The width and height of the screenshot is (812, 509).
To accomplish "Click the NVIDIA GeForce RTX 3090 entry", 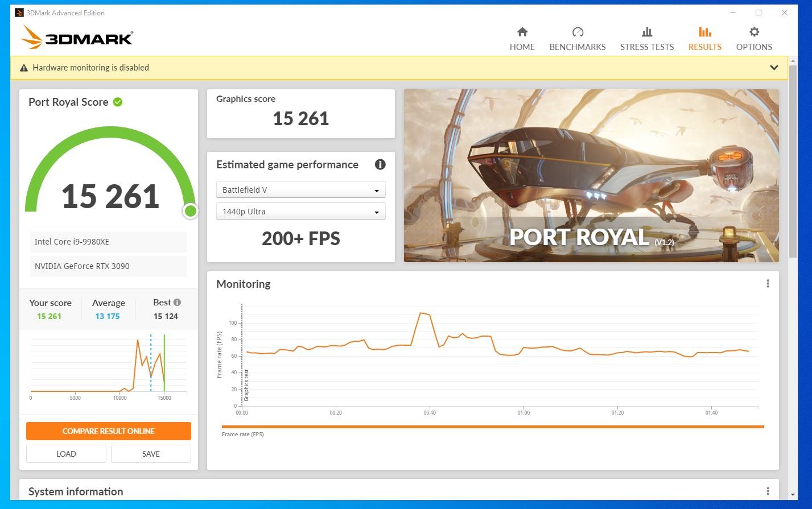I will [109, 266].
